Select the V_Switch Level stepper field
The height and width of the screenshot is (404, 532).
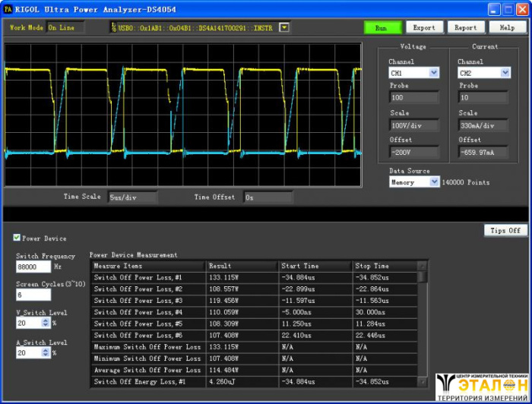coord(29,323)
